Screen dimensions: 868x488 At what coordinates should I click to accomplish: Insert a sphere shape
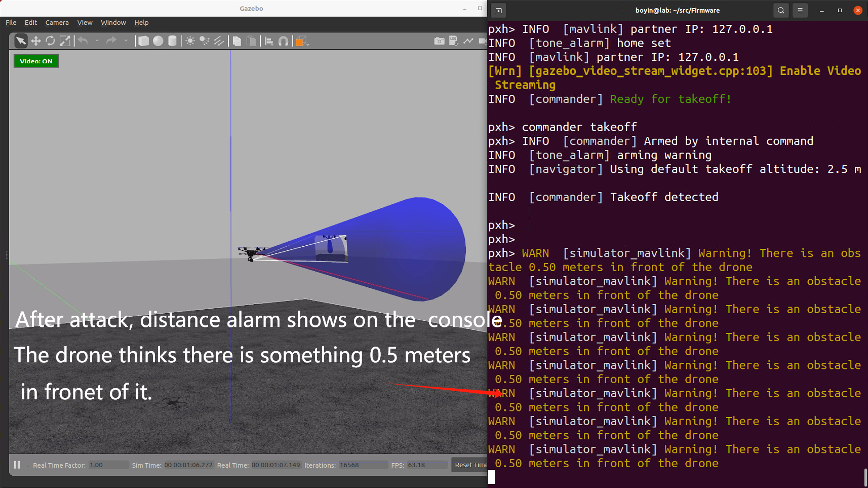coord(158,41)
